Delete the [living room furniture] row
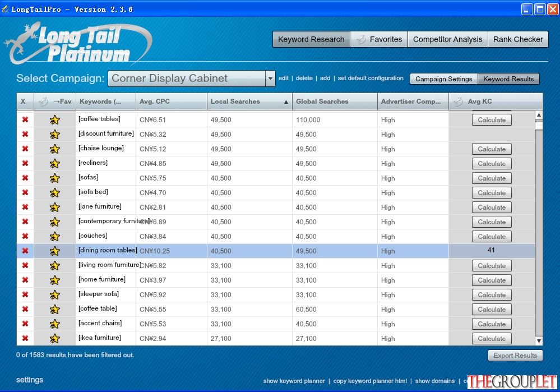Viewport: 560px width, 392px height. tap(25, 265)
